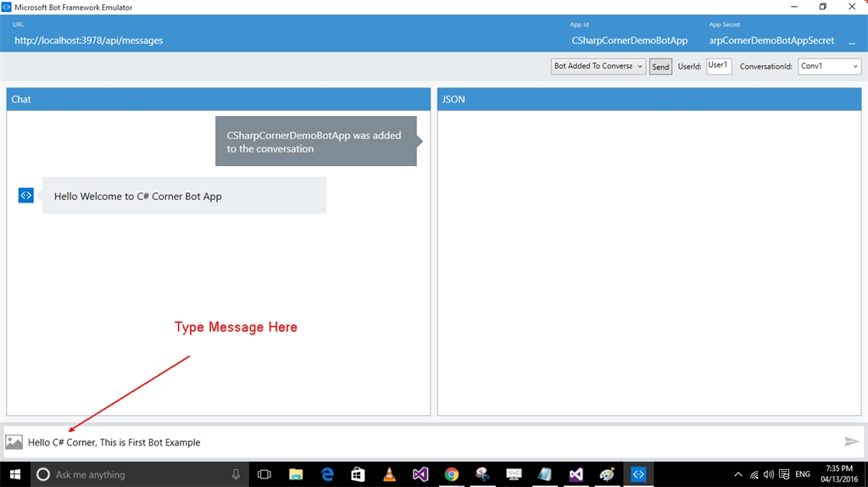Expand the Bot Added To Conversation dropdown
Image resolution: width=868 pixels, height=487 pixels.
coord(598,66)
